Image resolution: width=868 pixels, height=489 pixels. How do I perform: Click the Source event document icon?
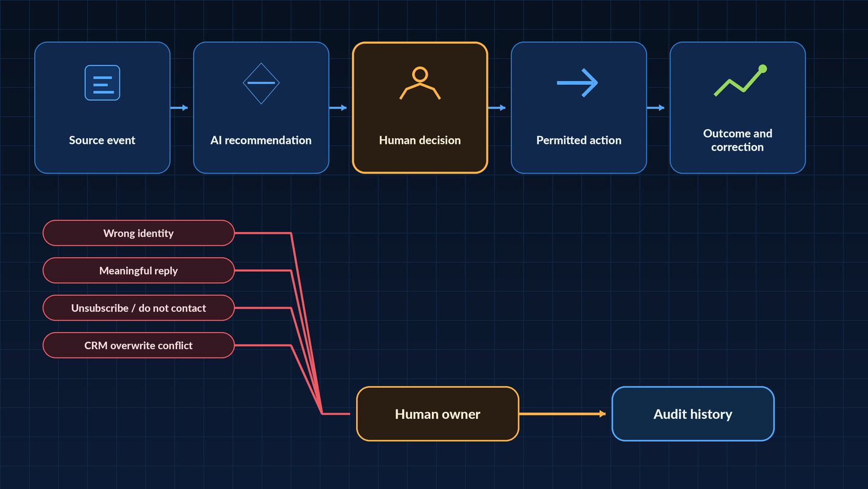[102, 83]
